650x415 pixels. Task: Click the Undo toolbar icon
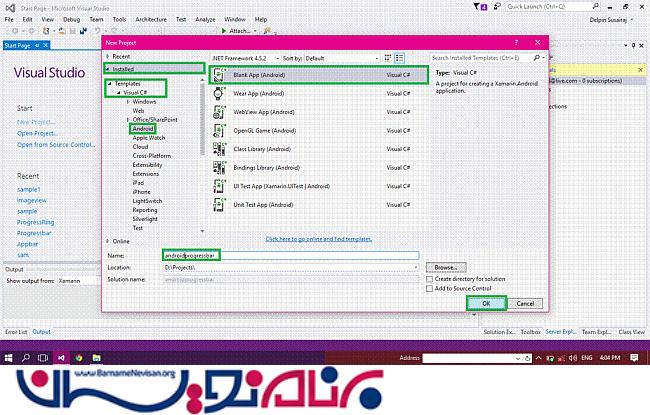98,31
